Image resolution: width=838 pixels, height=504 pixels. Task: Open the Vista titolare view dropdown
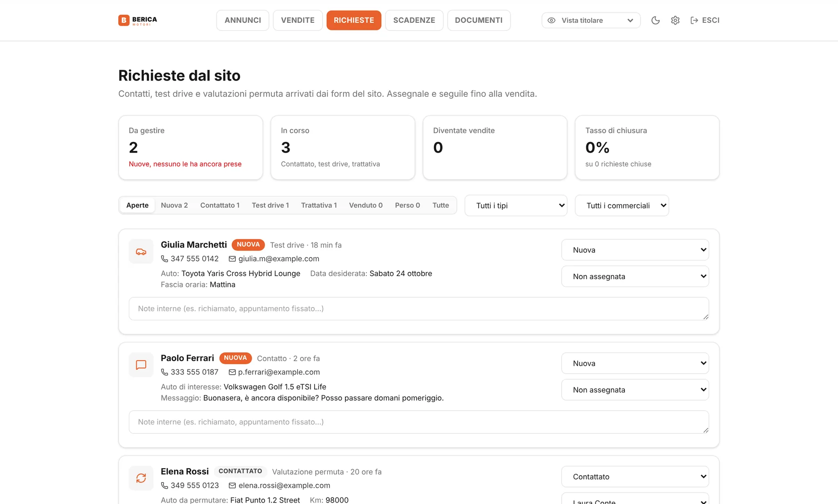pos(591,20)
